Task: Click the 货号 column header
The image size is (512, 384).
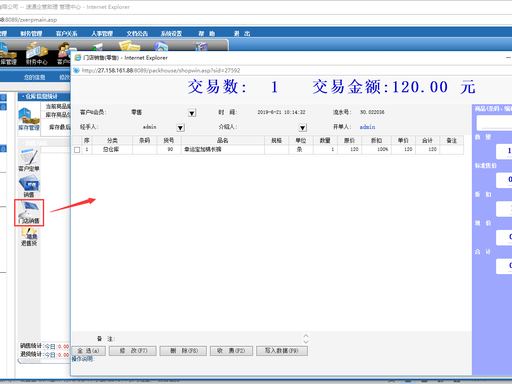Action: click(x=169, y=140)
